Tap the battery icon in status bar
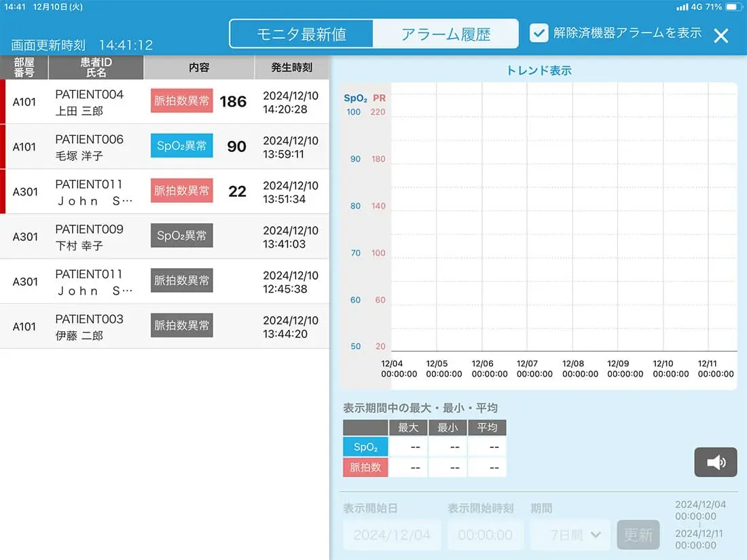 coord(734,7)
